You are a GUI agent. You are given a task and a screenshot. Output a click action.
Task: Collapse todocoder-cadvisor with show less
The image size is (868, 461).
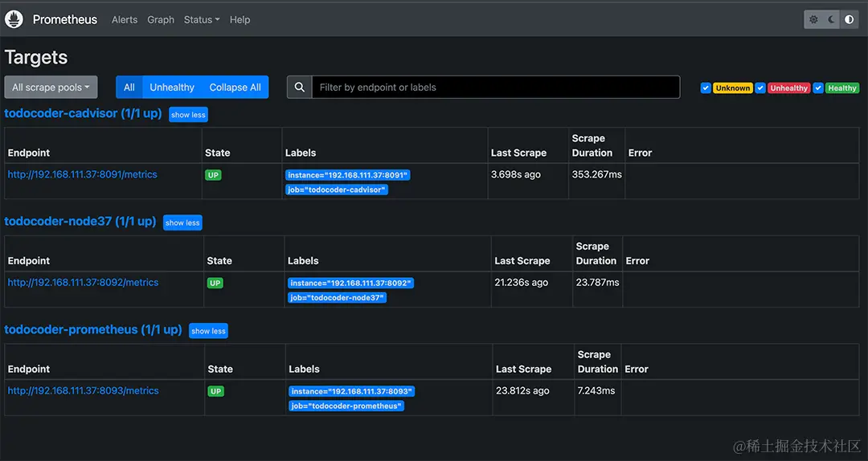[188, 115]
